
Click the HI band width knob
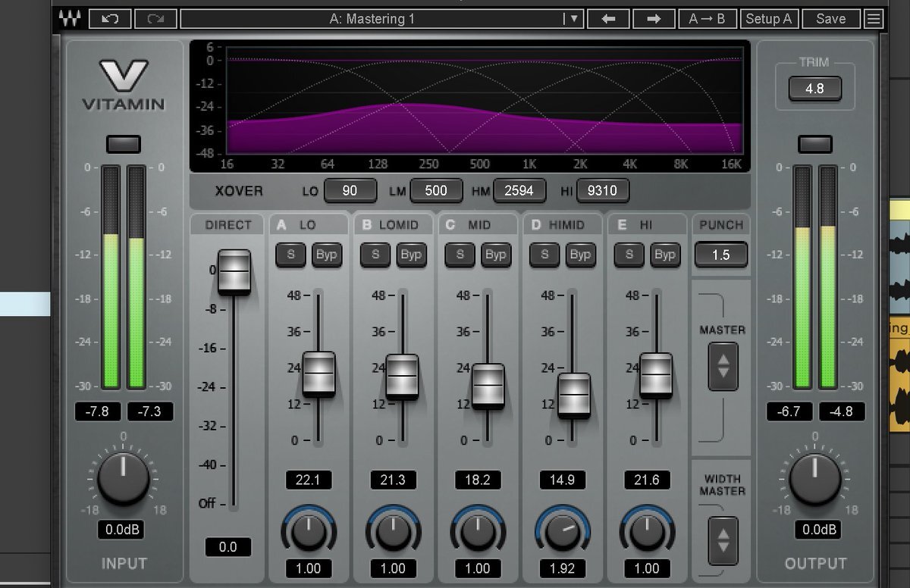(648, 530)
